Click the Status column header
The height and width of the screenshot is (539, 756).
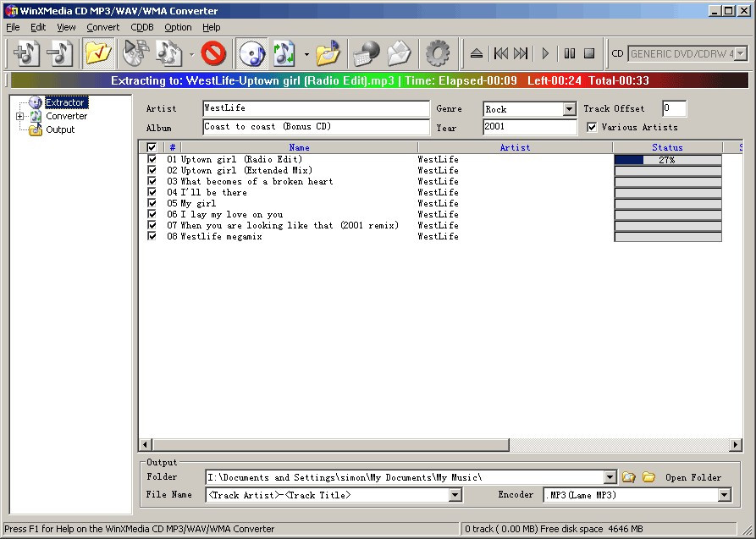pyautogui.click(x=667, y=147)
